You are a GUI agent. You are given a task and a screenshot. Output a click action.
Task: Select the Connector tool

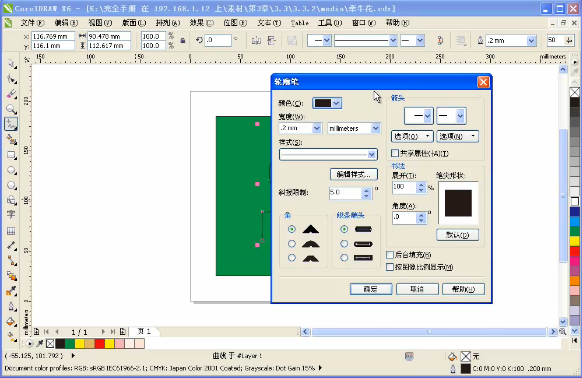[12, 261]
